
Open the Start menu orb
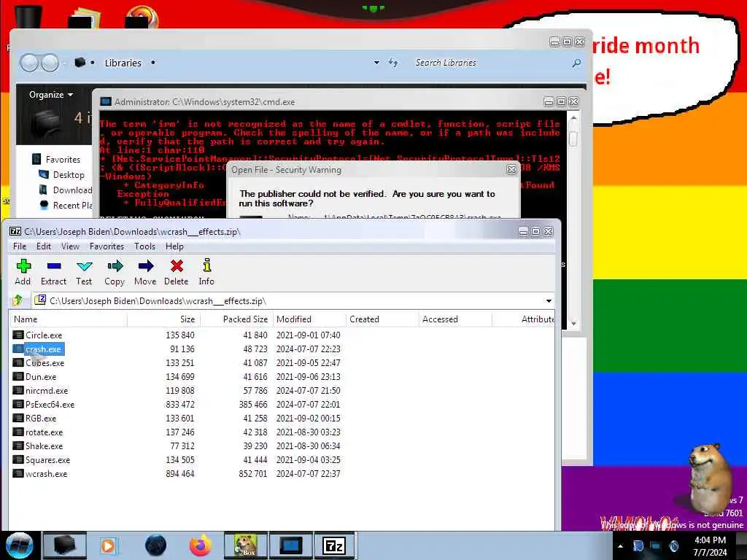(19, 545)
